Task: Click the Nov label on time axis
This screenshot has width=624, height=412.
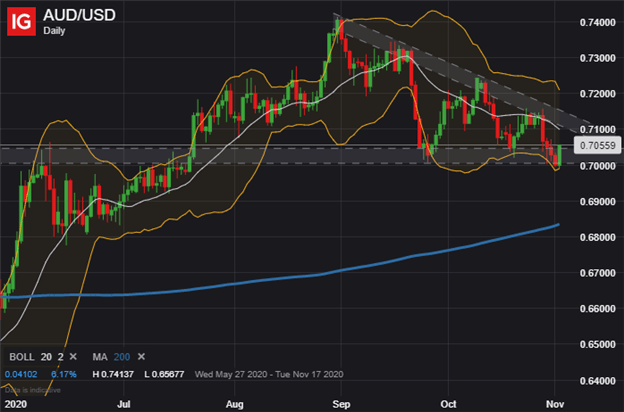Action: tap(555, 404)
